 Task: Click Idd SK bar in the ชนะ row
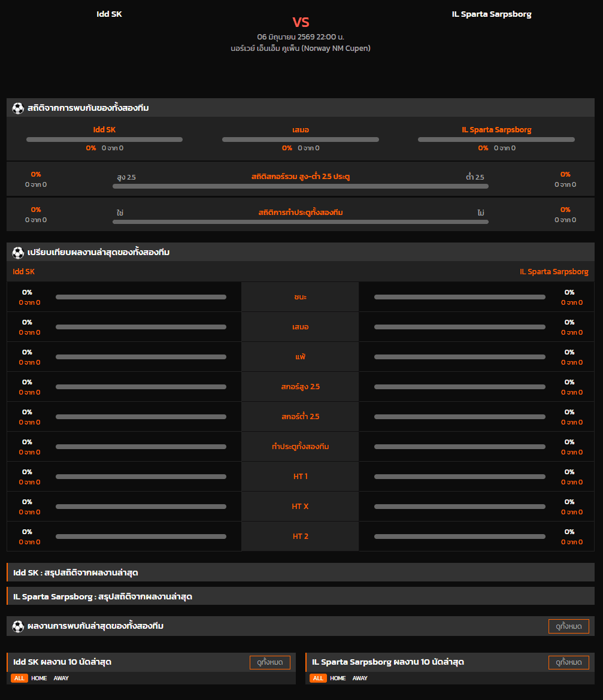click(141, 298)
